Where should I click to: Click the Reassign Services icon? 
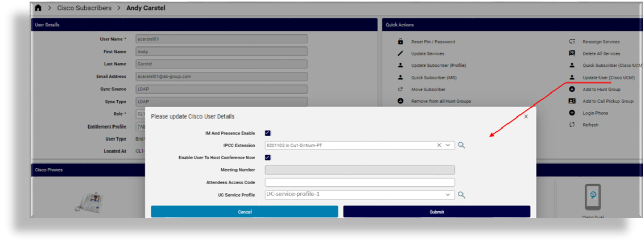point(572,42)
